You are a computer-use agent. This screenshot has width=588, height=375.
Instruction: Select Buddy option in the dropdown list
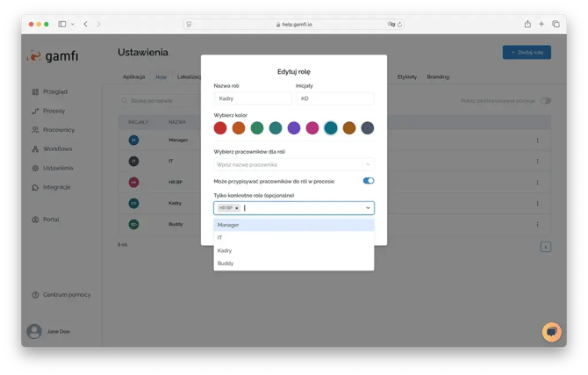click(294, 263)
